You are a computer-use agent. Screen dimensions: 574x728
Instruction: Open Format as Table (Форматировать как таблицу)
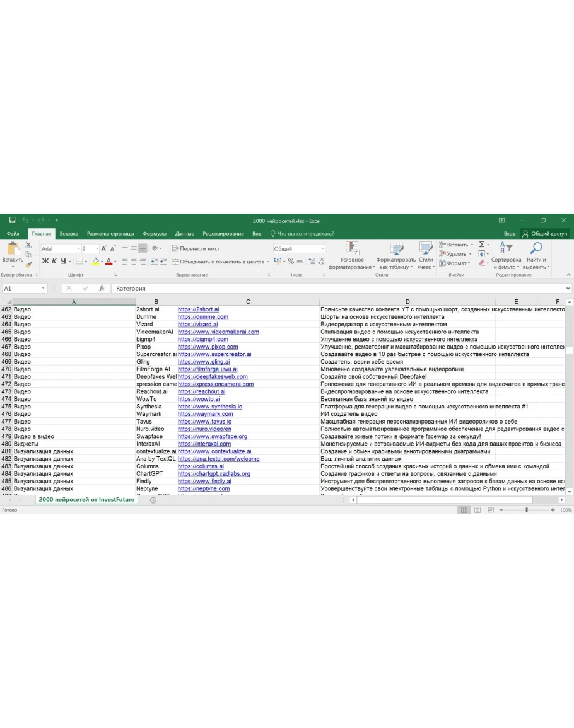396,255
